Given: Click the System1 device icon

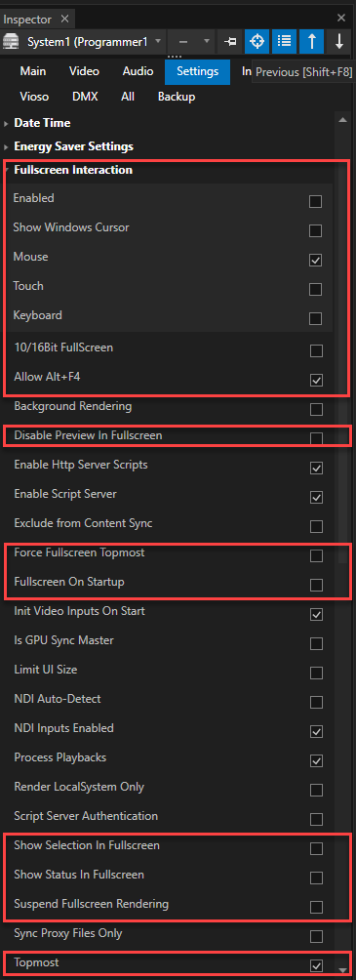Looking at the screenshot, I should [x=12, y=42].
